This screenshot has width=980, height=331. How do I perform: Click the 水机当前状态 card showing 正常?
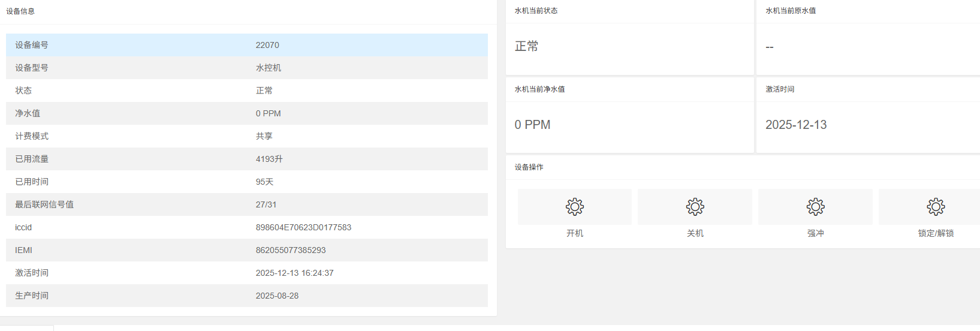(629, 37)
